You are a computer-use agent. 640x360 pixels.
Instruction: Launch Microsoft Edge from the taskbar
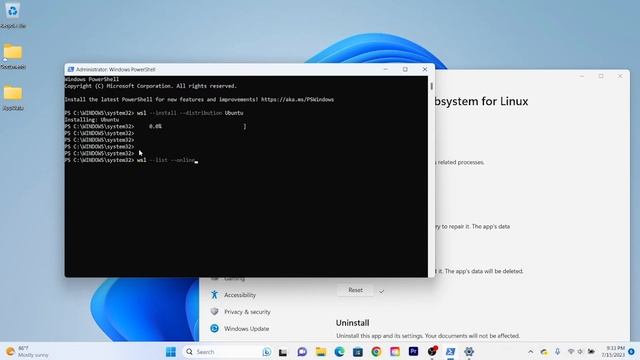click(x=339, y=351)
